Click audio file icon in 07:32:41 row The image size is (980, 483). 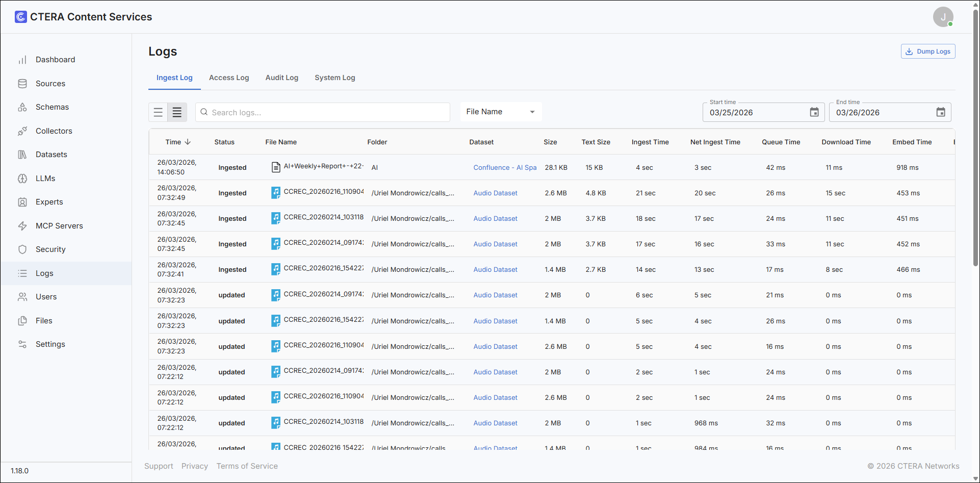point(276,269)
